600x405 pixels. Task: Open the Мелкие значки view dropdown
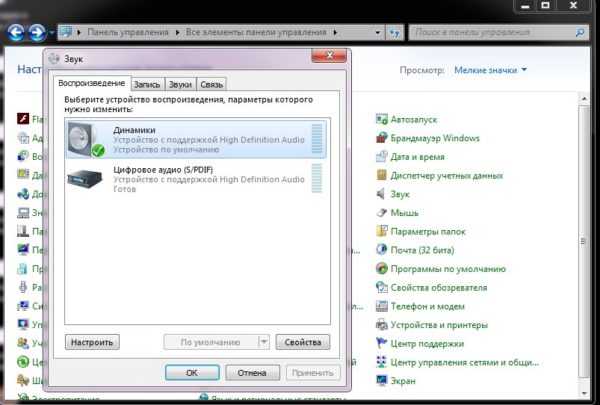(x=490, y=70)
